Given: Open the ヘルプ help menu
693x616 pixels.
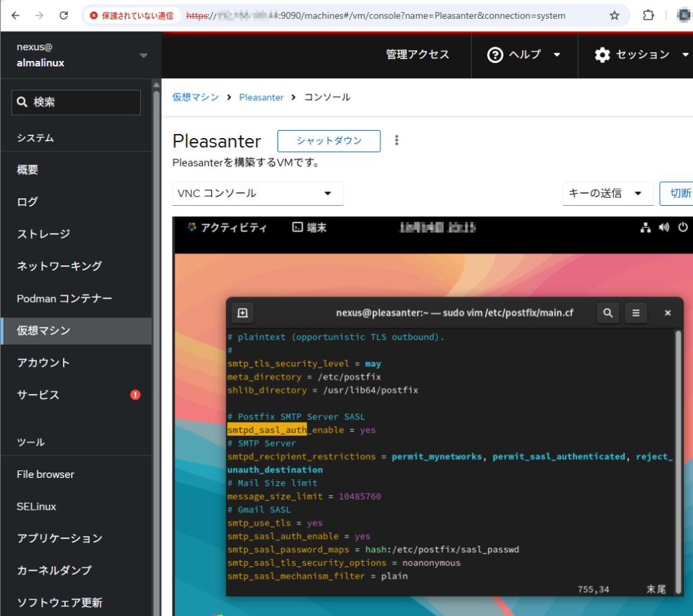Looking at the screenshot, I should coord(524,55).
